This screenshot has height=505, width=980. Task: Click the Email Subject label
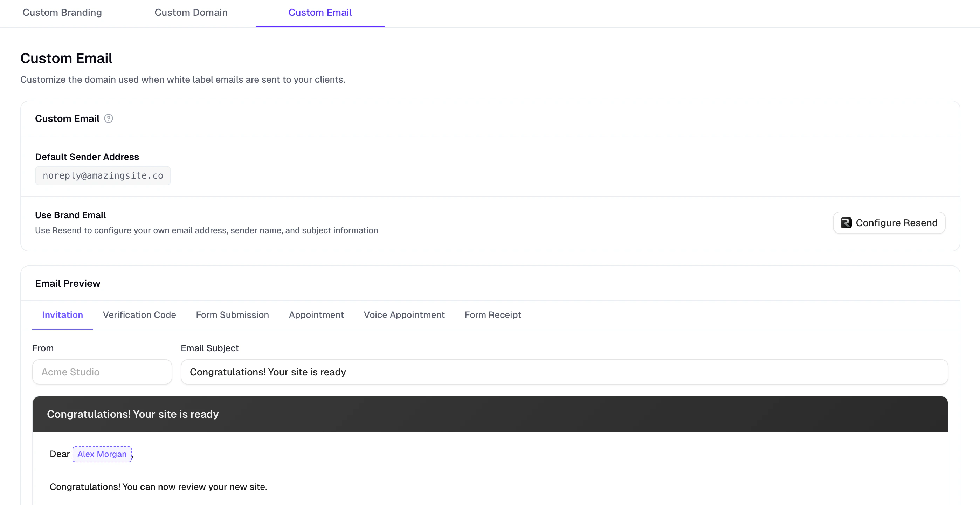pyautogui.click(x=209, y=348)
